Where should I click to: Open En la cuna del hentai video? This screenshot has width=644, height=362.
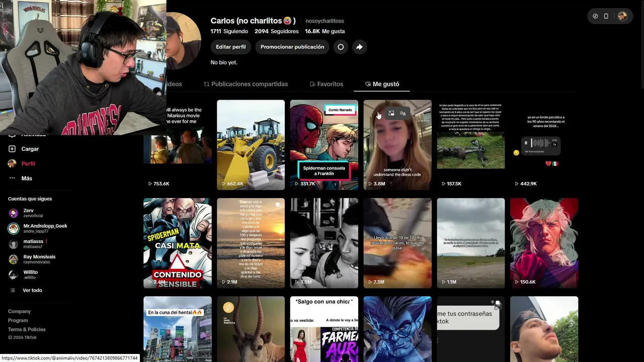tap(178, 329)
